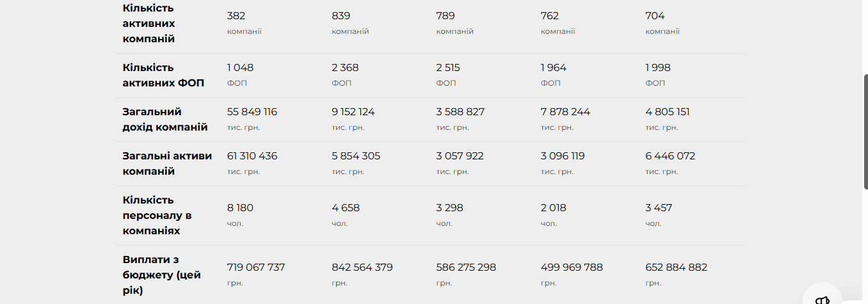
Task: Select the 839 компаній value
Action: point(350,23)
